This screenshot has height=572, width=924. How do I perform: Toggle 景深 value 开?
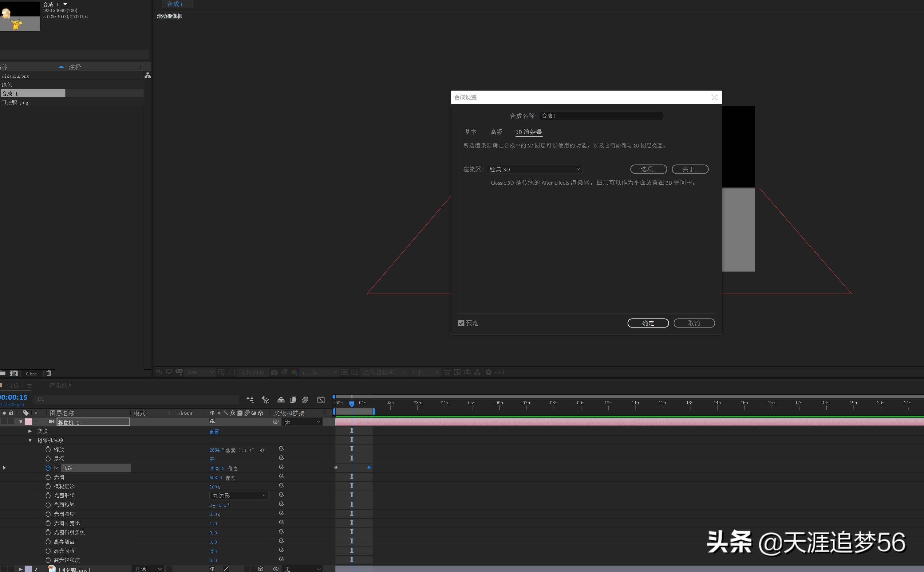point(212,459)
